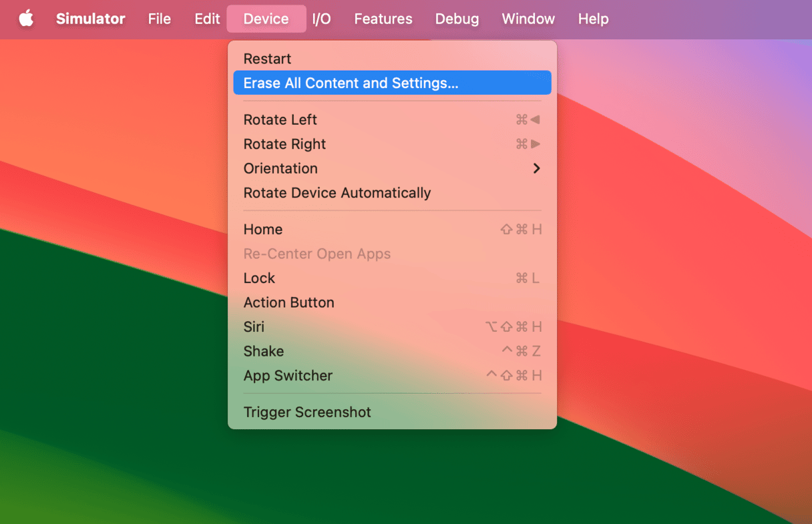
Task: Toggle Rotate Device Automatically
Action: (337, 192)
